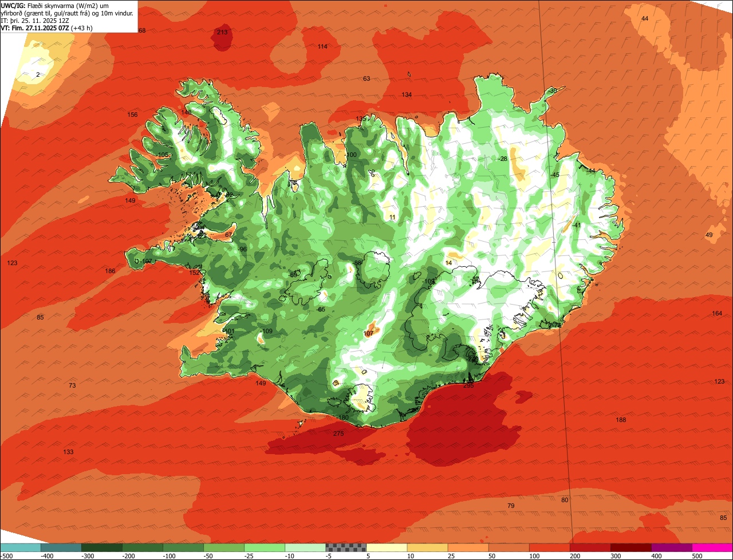Click the legend label 100
This screenshot has height=560, width=733.
point(534,555)
